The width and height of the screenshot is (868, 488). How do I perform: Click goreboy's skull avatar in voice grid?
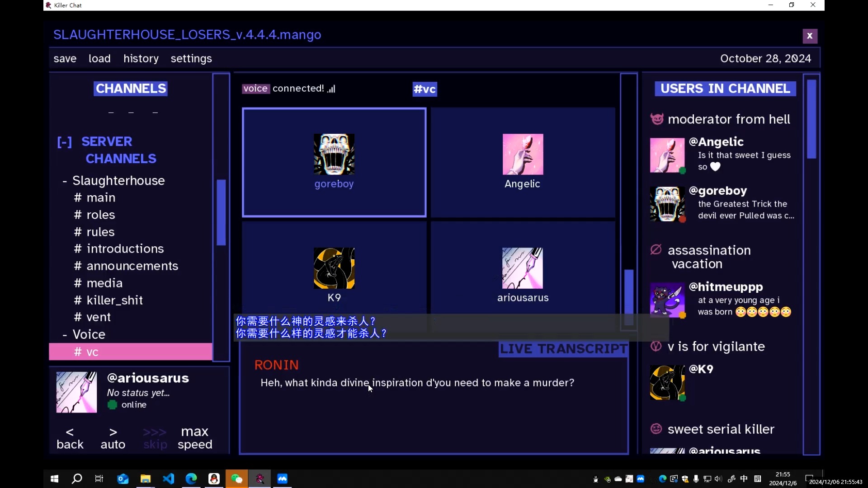point(334,154)
